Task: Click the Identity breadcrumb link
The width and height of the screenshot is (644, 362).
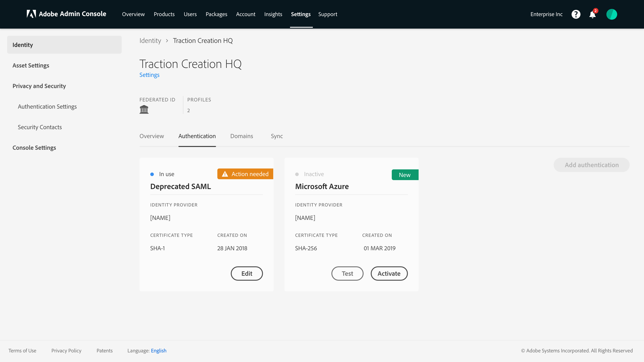Action: point(150,40)
